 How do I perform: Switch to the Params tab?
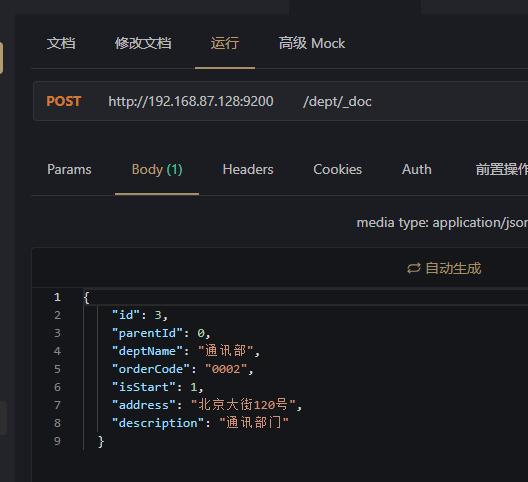tap(69, 169)
